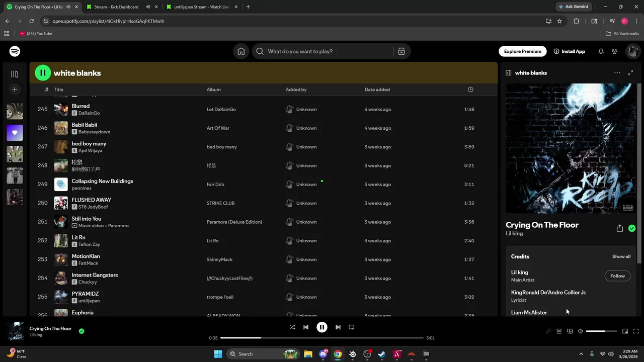Pause playlist using green white blanks button

(43, 73)
